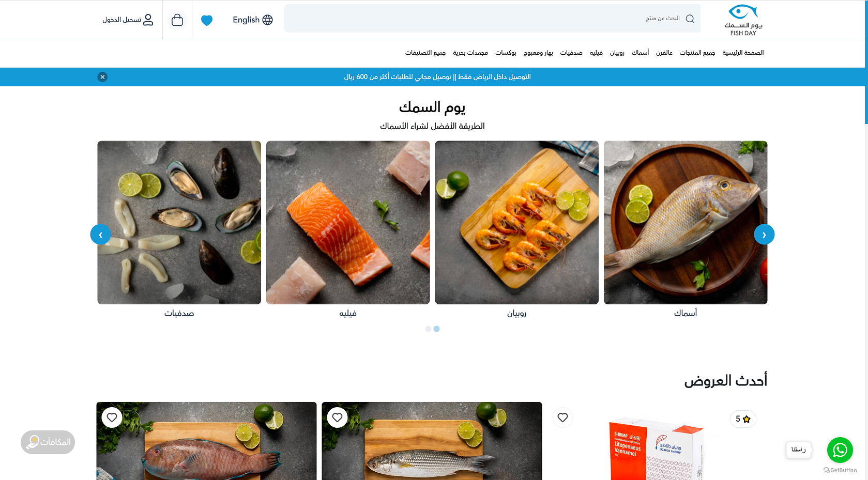
Task: Open the WhatsApp chat button
Action: point(840,450)
